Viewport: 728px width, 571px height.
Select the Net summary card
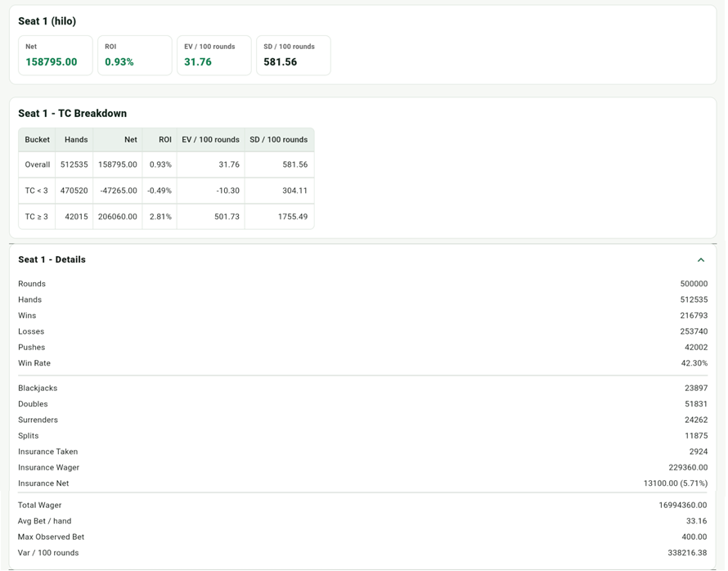pyautogui.click(x=56, y=56)
